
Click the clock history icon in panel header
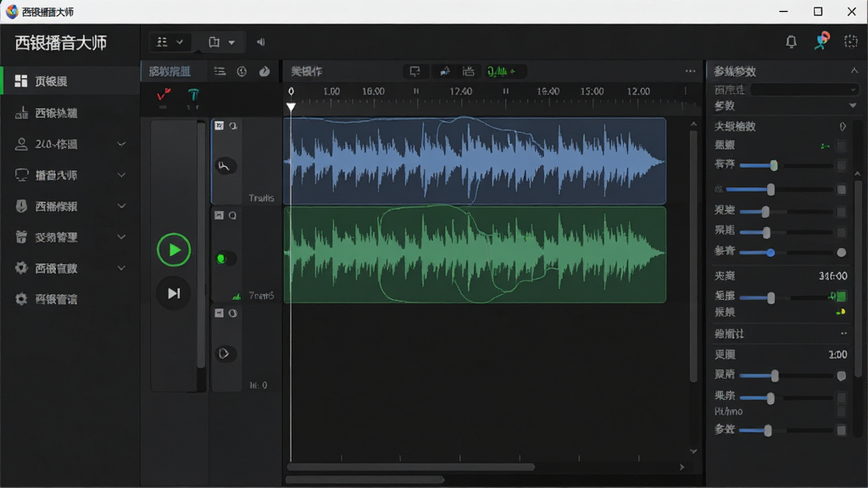(x=242, y=71)
